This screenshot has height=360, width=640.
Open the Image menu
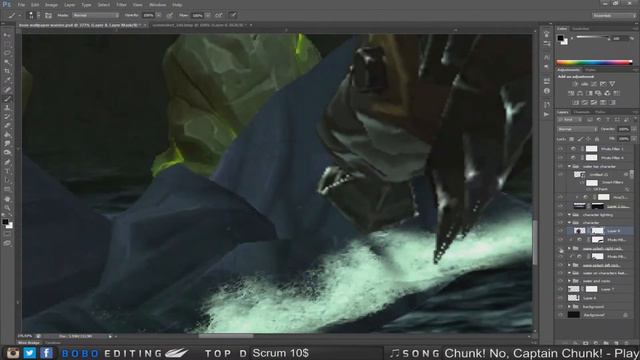51,5
